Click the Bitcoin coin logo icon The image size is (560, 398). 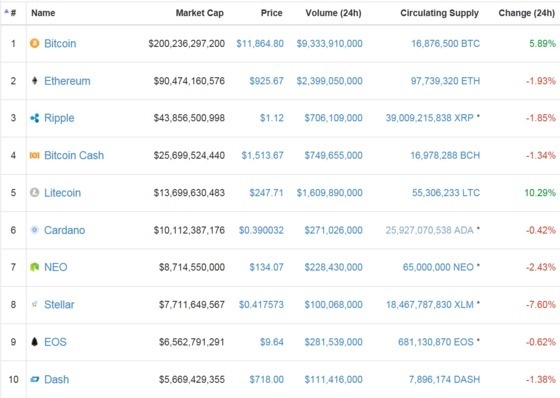click(x=35, y=44)
